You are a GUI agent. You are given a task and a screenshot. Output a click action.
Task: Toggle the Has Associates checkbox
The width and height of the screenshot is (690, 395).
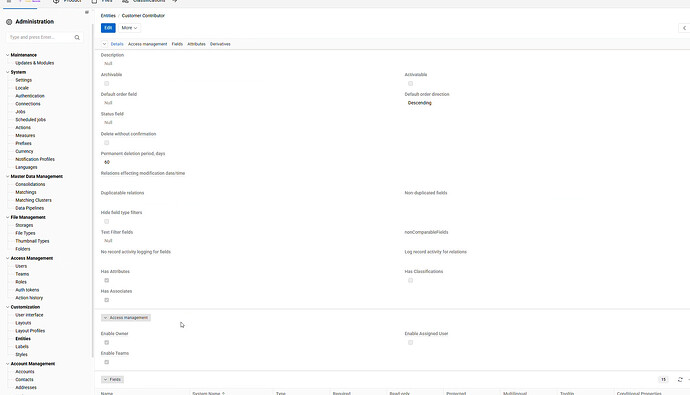[x=106, y=300]
